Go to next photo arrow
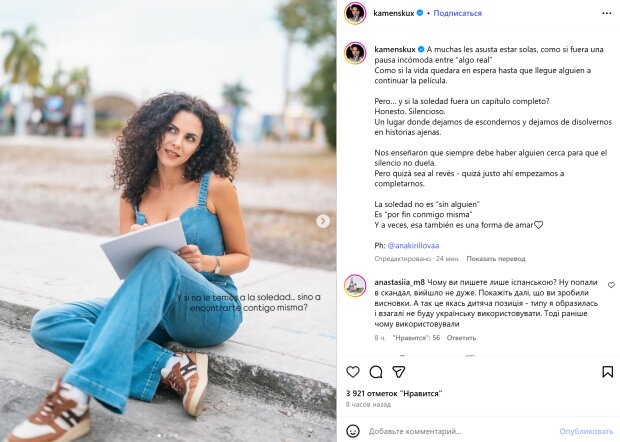The height and width of the screenshot is (442, 620). coord(323,221)
